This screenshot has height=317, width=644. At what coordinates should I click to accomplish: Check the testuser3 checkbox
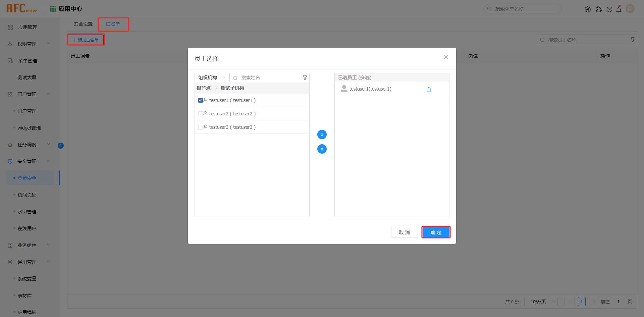click(x=201, y=127)
